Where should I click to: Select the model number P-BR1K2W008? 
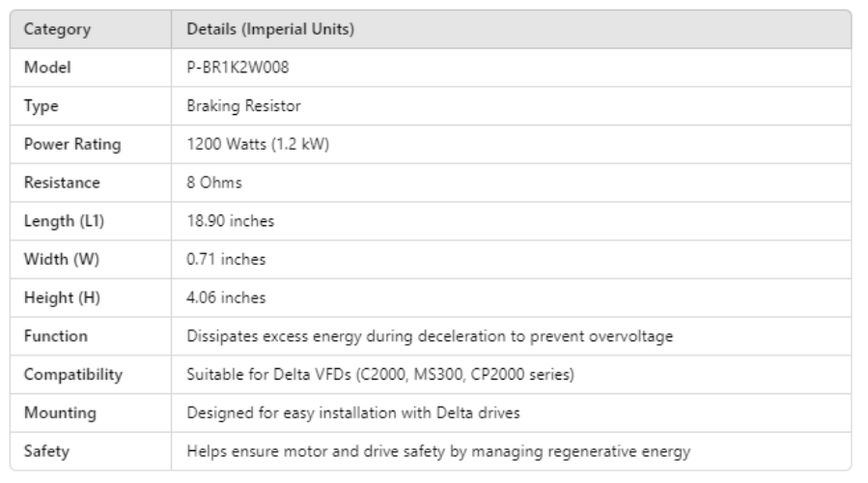232,68
